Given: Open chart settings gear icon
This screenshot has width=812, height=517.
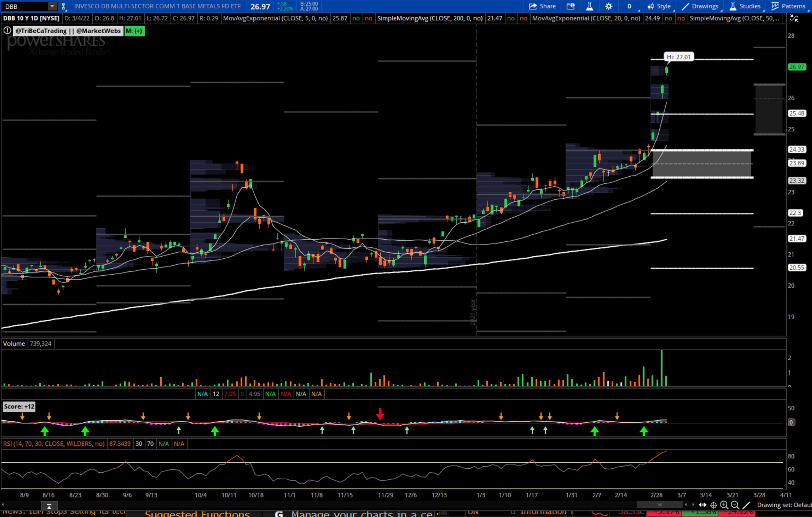Looking at the screenshot, I should [x=609, y=6].
